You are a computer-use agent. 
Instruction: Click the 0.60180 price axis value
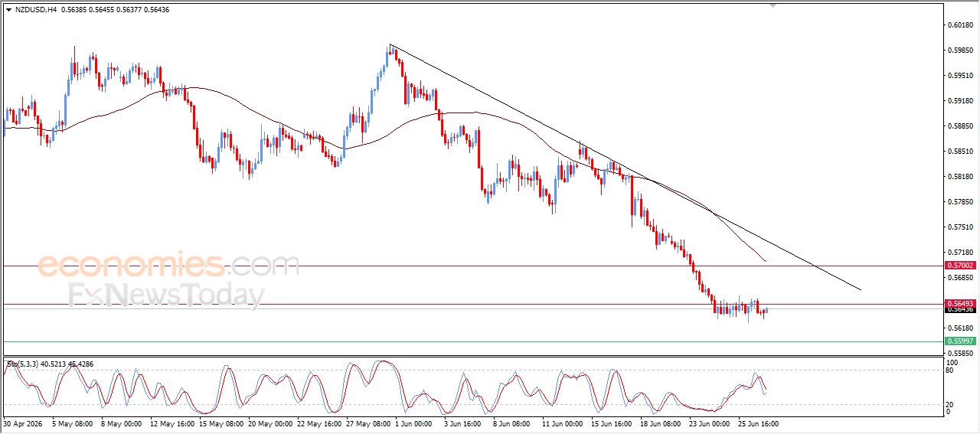coord(961,25)
